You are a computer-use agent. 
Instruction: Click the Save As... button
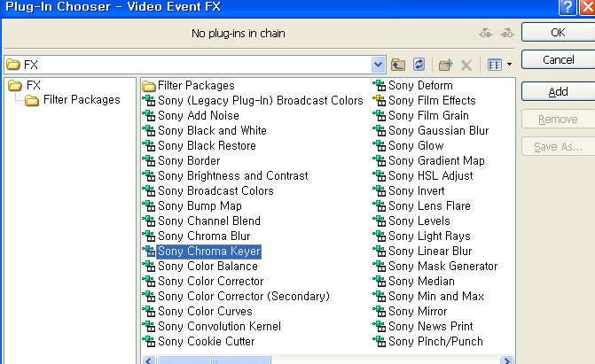point(558,146)
